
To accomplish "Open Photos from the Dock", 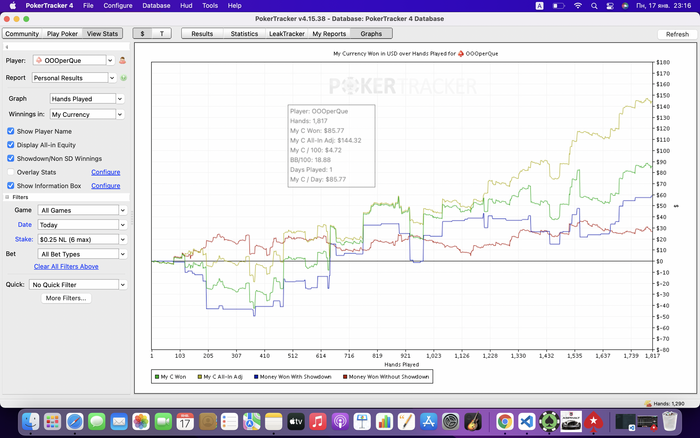I will pyautogui.click(x=141, y=421).
